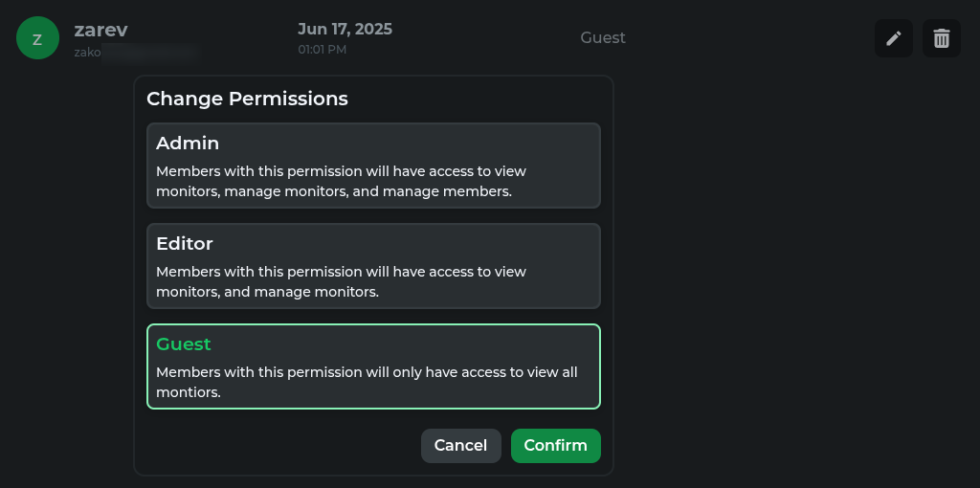
Task: Click the green Guest title text
Action: (x=183, y=344)
